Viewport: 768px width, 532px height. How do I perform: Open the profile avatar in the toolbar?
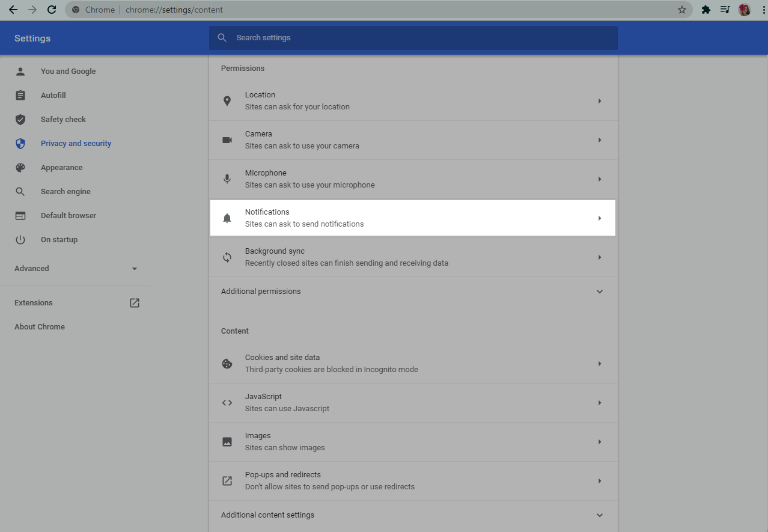(745, 10)
